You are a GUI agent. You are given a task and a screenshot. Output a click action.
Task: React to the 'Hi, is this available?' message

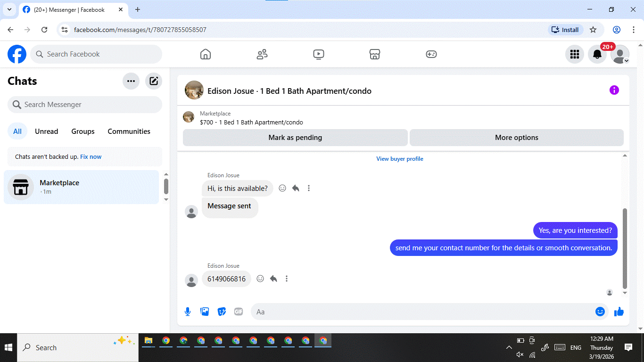coord(282,188)
